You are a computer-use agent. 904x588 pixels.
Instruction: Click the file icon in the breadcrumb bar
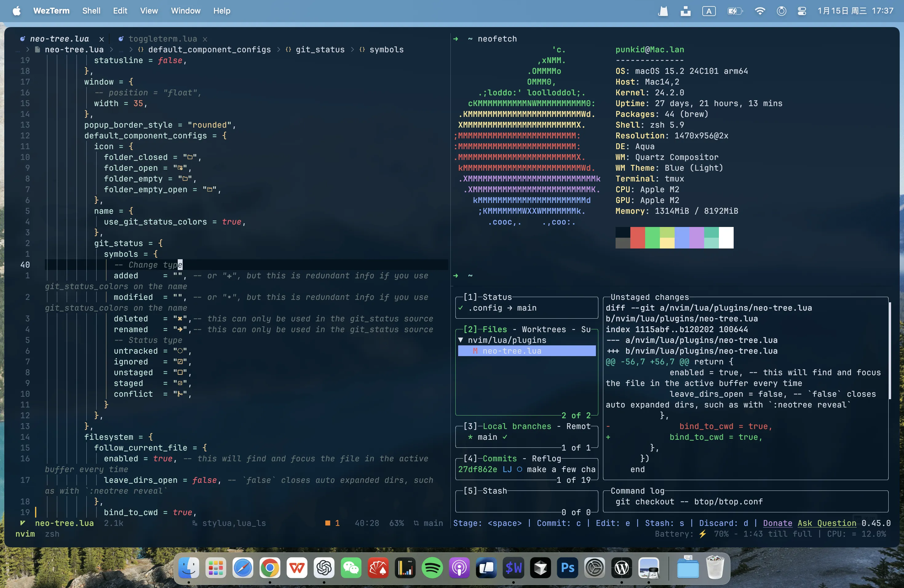point(37,50)
